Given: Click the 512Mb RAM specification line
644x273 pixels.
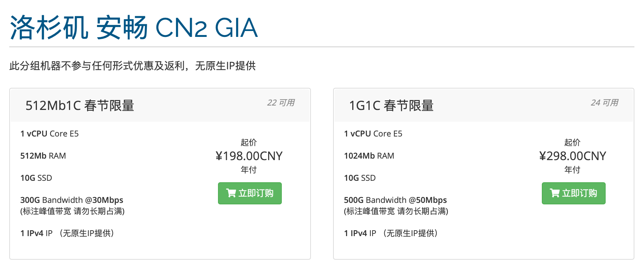Looking at the screenshot, I should point(43,156).
